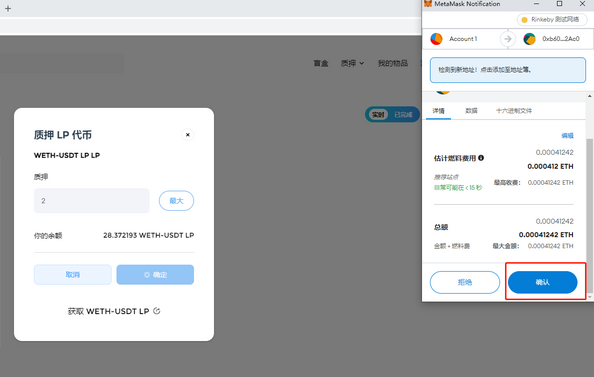This screenshot has width=594, height=377.
Task: Click the new address detected banner
Action: [508, 70]
